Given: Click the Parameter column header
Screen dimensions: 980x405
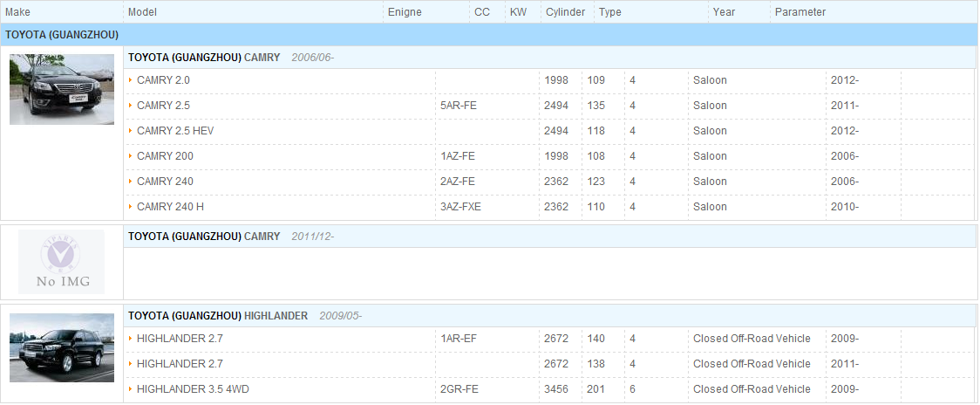Looking at the screenshot, I should (x=800, y=12).
